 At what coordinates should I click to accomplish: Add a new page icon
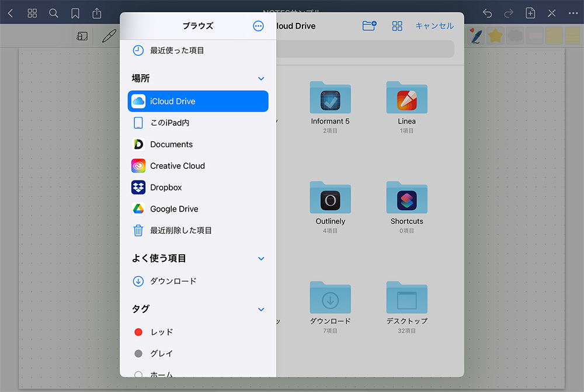(x=530, y=13)
